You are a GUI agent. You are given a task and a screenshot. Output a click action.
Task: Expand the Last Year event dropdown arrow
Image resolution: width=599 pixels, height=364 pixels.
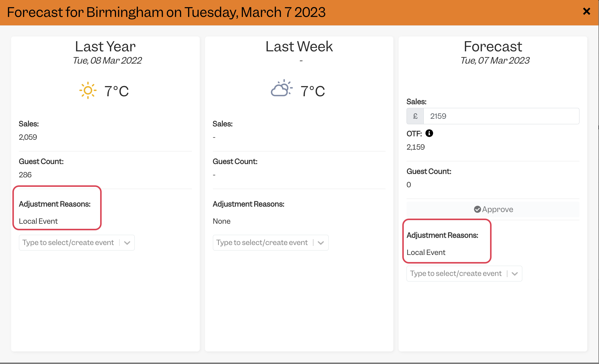[x=127, y=243]
